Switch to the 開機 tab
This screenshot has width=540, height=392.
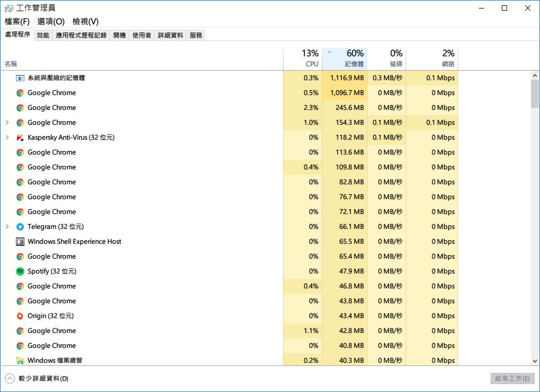point(119,35)
